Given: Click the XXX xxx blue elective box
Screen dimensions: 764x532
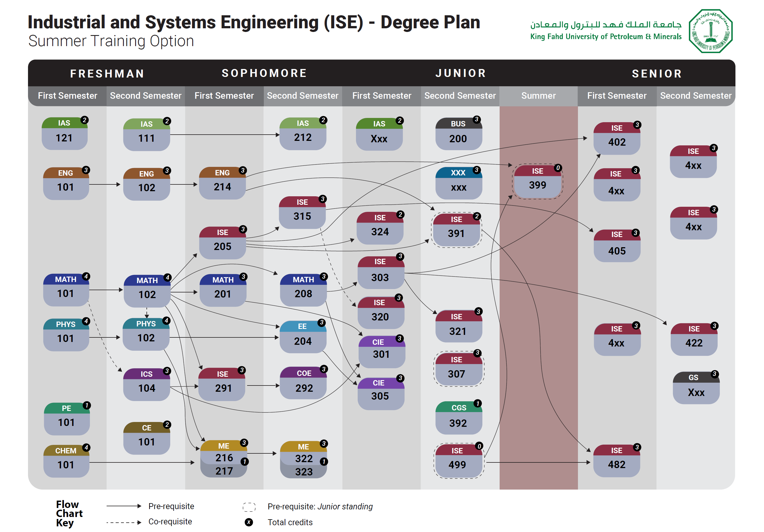Looking at the screenshot, I should (459, 183).
